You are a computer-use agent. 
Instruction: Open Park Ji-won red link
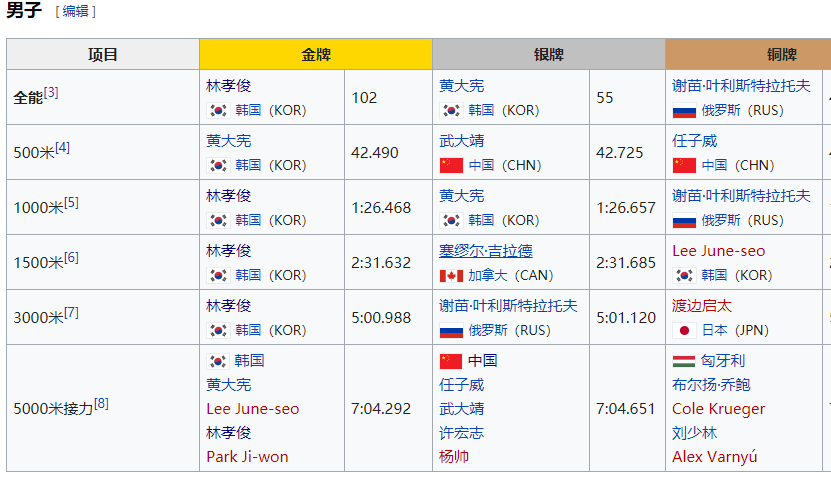pos(247,457)
